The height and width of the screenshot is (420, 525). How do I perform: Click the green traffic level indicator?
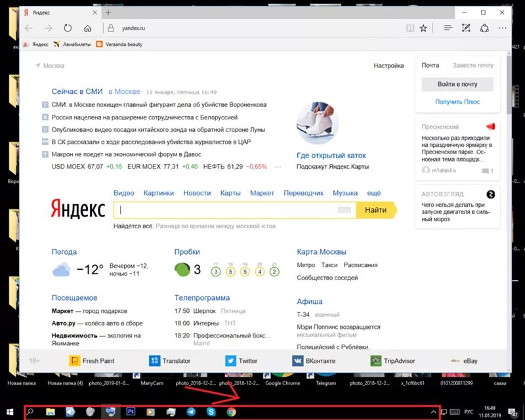click(x=182, y=270)
